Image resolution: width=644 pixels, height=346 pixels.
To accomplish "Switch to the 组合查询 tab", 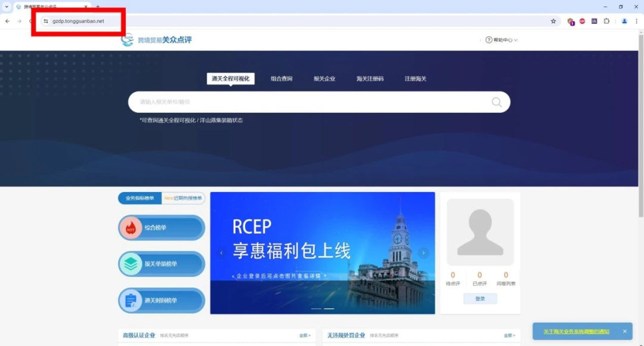I will (x=281, y=78).
